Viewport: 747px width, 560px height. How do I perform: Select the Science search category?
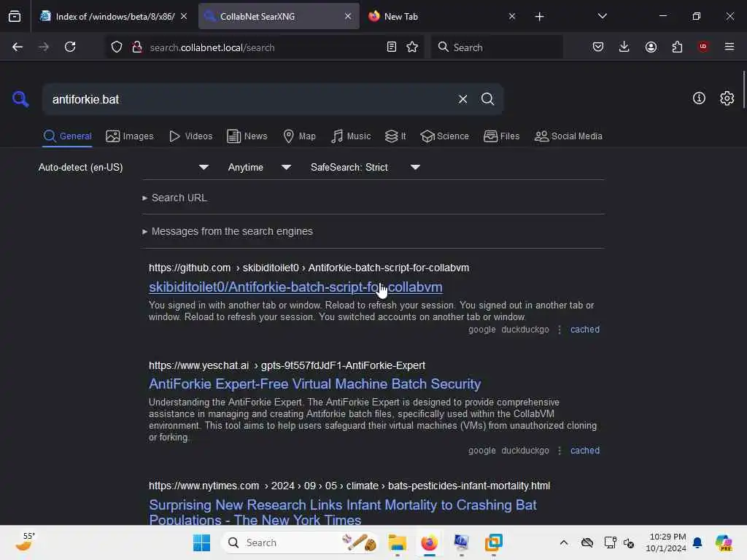[x=444, y=136]
